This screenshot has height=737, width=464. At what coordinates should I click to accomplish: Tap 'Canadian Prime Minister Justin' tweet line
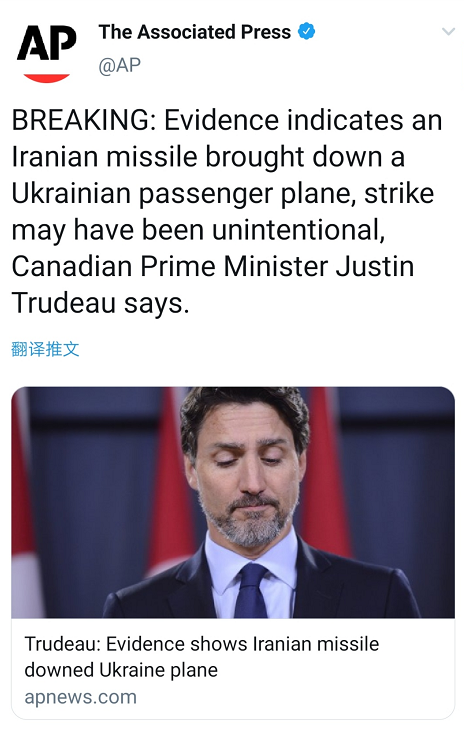click(x=212, y=267)
